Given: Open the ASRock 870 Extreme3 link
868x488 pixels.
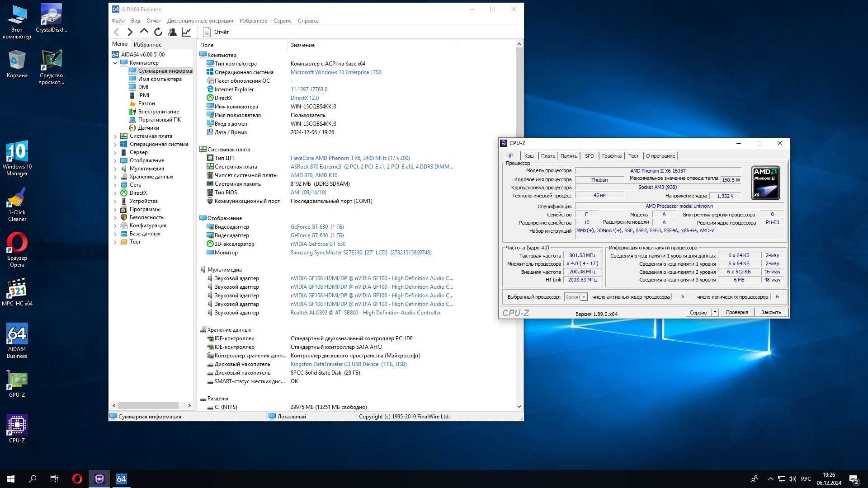Looking at the screenshot, I should coord(372,167).
